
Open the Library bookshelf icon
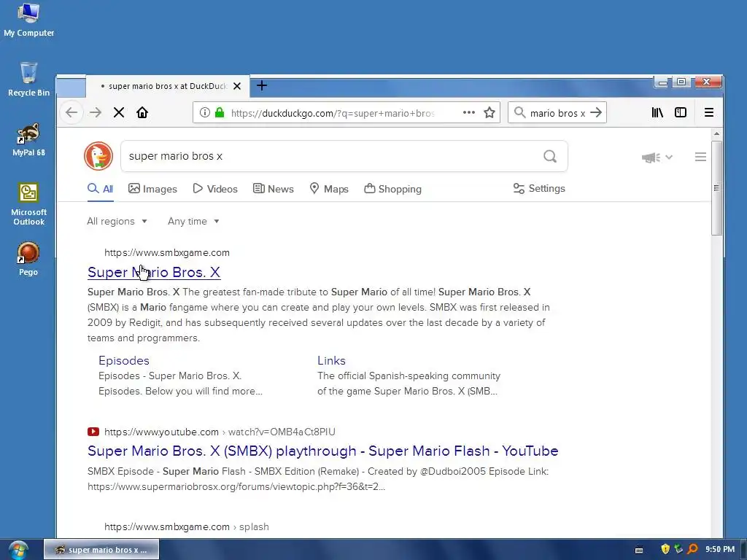pos(657,112)
